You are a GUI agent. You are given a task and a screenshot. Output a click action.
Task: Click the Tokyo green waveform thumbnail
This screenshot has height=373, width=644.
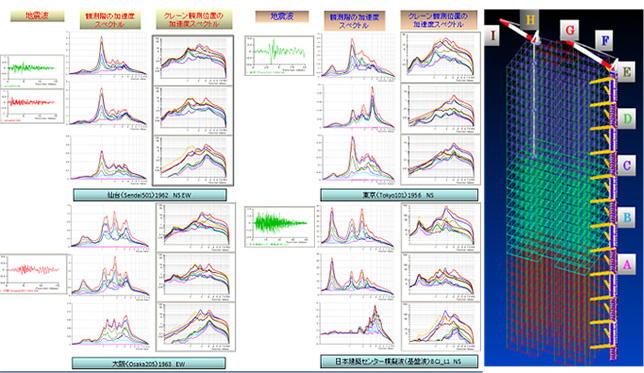279,55
